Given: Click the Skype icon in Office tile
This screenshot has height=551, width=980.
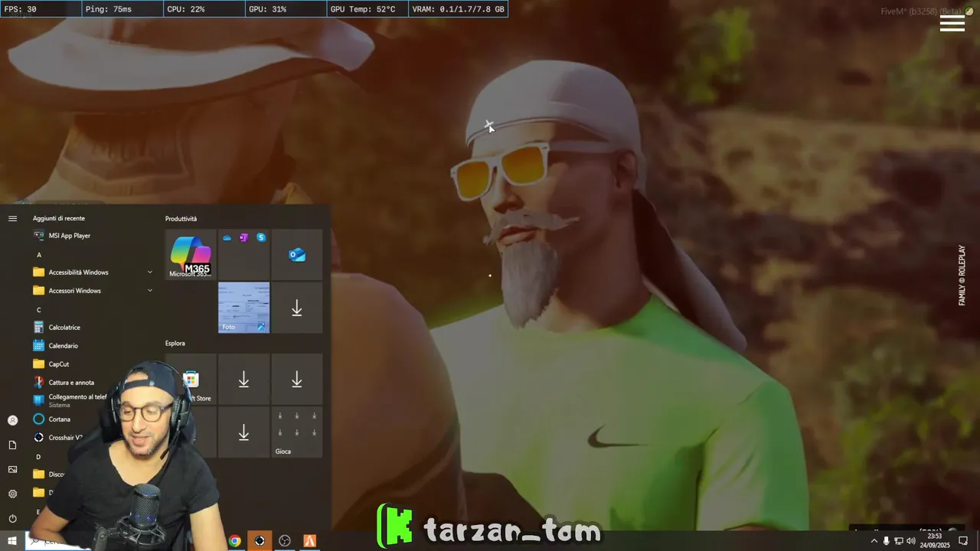Looking at the screenshot, I should pyautogui.click(x=261, y=238).
